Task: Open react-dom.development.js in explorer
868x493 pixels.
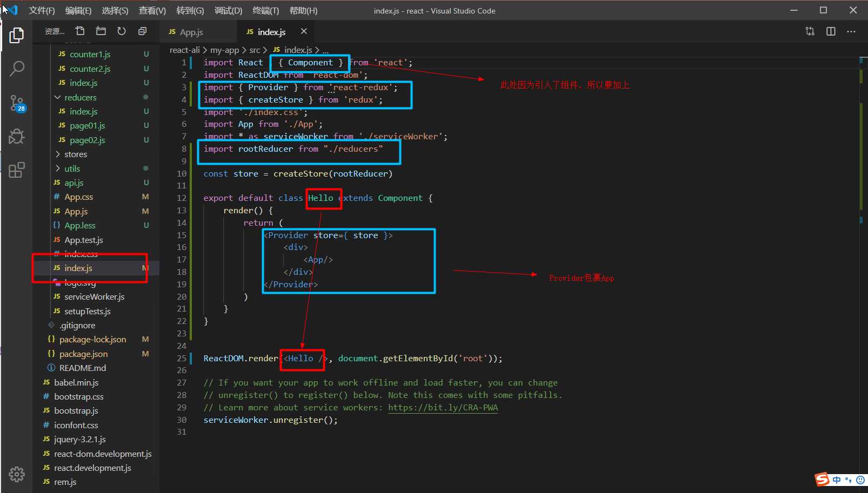Action: 103,454
